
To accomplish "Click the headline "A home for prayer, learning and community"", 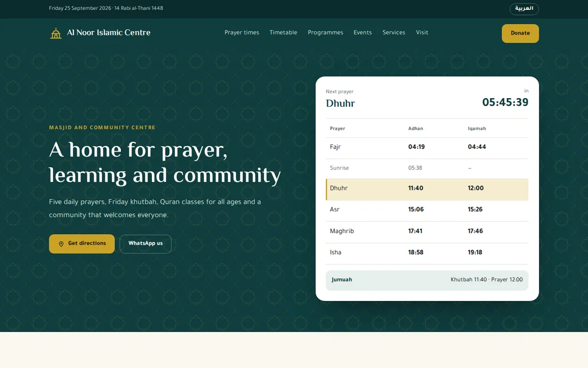I will pos(165,162).
